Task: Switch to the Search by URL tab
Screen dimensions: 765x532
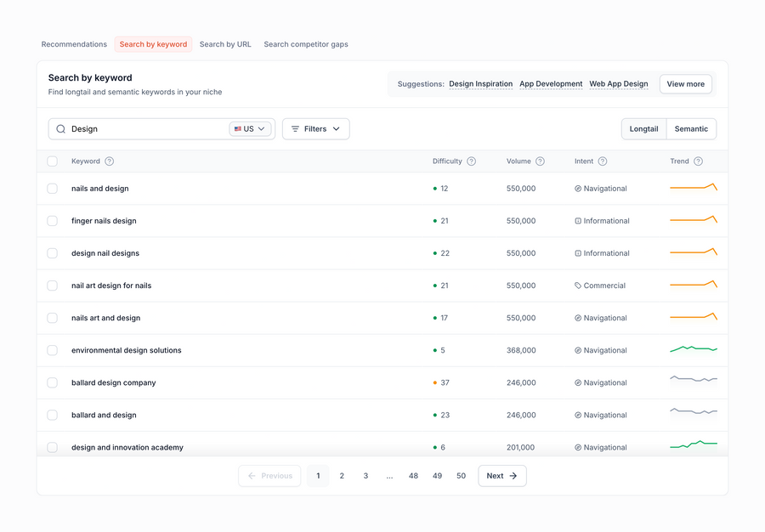Action: [x=224, y=43]
